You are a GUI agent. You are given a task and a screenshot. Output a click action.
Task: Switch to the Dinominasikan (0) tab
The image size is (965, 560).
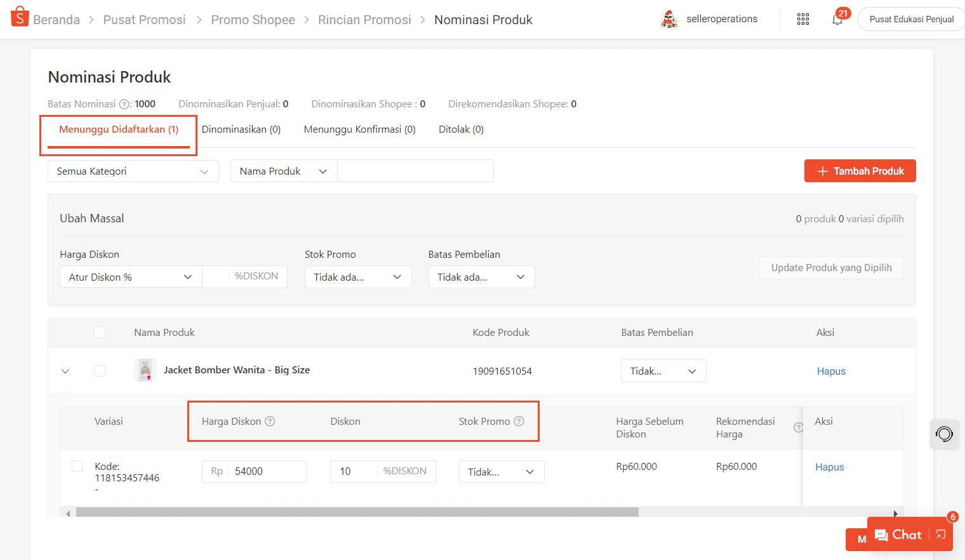coord(241,130)
